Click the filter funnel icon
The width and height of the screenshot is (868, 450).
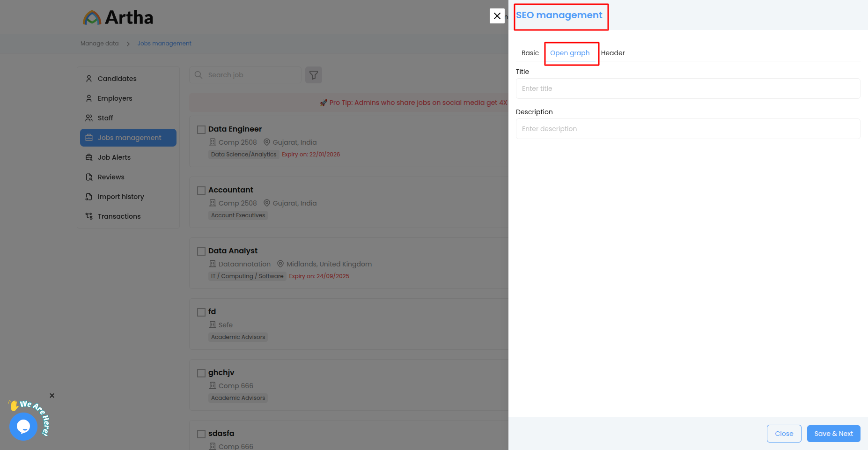coord(314,75)
